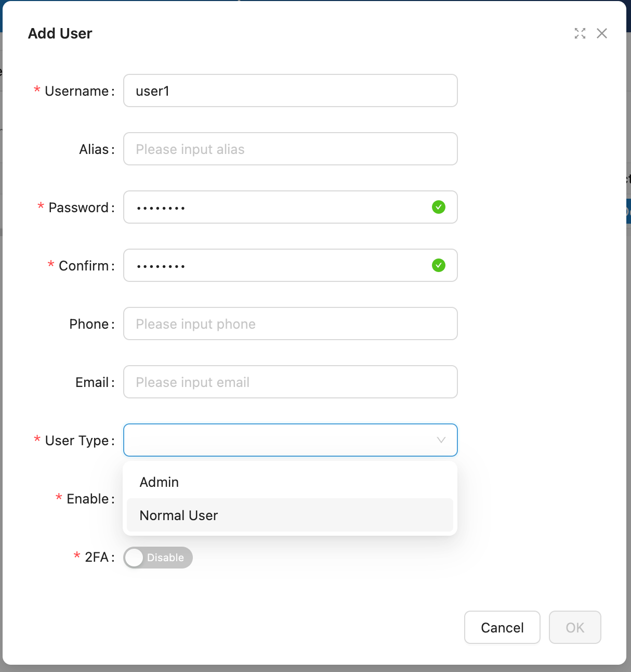
Task: Toggle the 2FA Disable switch
Action: [x=158, y=558]
